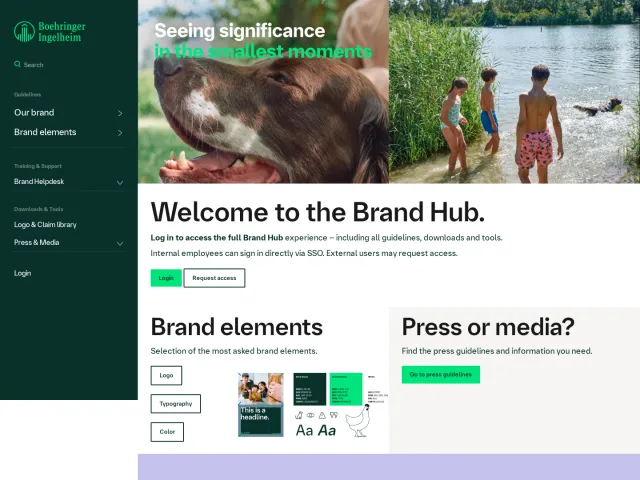Image resolution: width=640 pixels, height=480 pixels.
Task: Open Logo & Claim library
Action: point(45,224)
